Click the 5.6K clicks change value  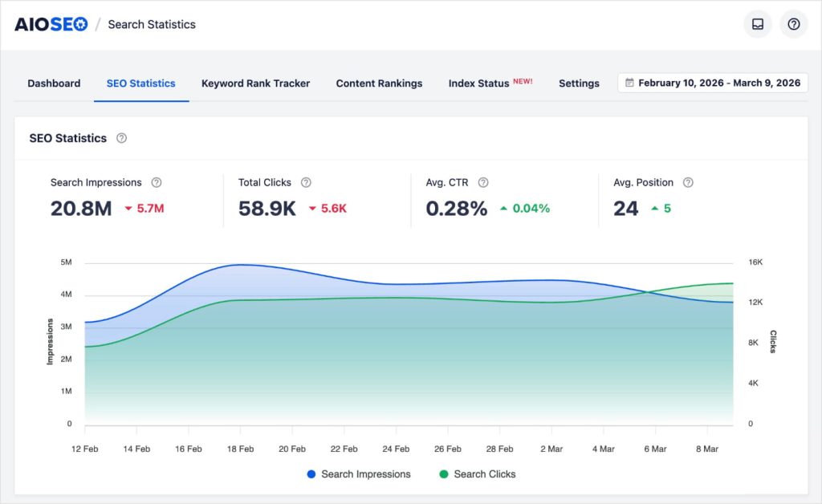pyautogui.click(x=334, y=209)
